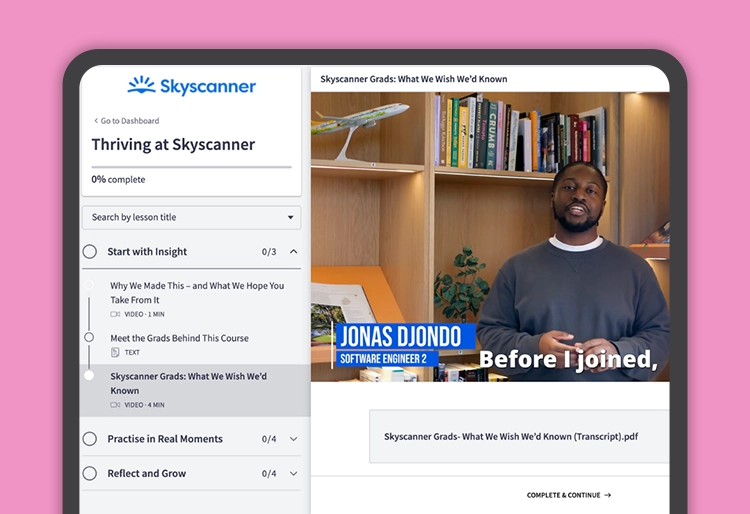The image size is (750, 514).
Task: Play the Jonas Djondo video
Action: tap(490, 237)
